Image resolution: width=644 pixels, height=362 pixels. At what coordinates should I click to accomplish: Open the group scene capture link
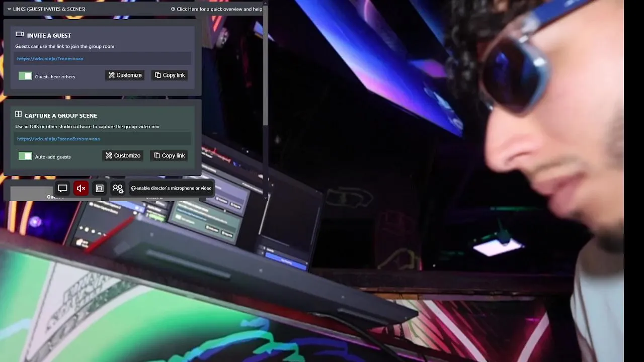58,139
